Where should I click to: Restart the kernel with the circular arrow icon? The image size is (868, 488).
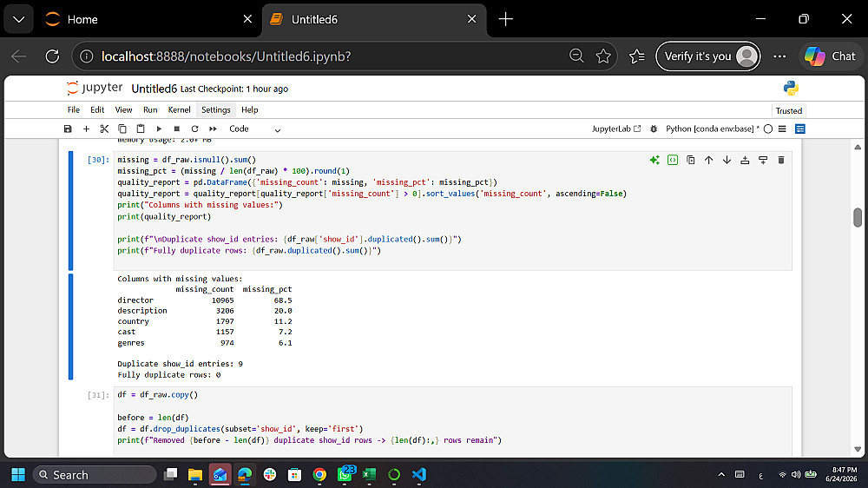(x=194, y=129)
